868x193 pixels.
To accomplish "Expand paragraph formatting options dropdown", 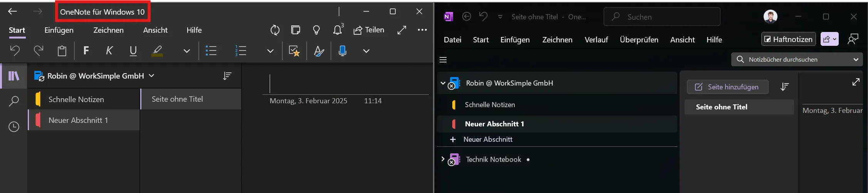I will (270, 51).
